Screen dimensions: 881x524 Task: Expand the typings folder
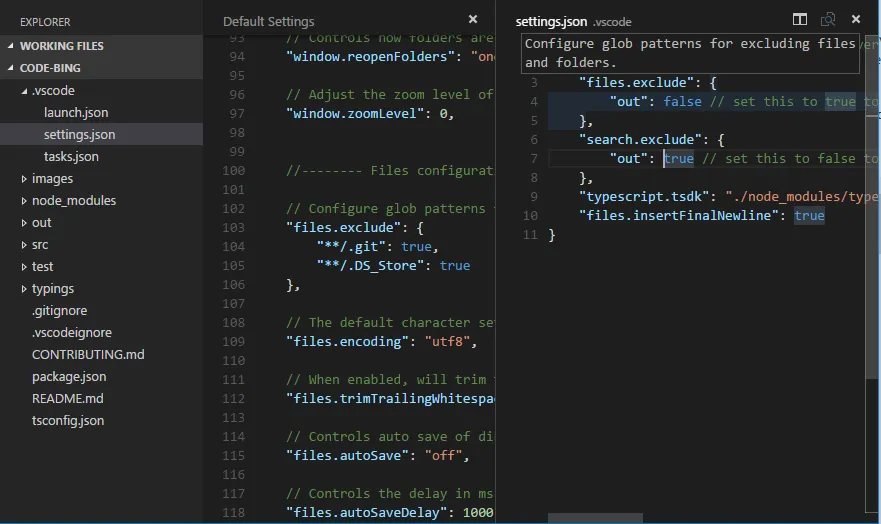[x=24, y=289]
